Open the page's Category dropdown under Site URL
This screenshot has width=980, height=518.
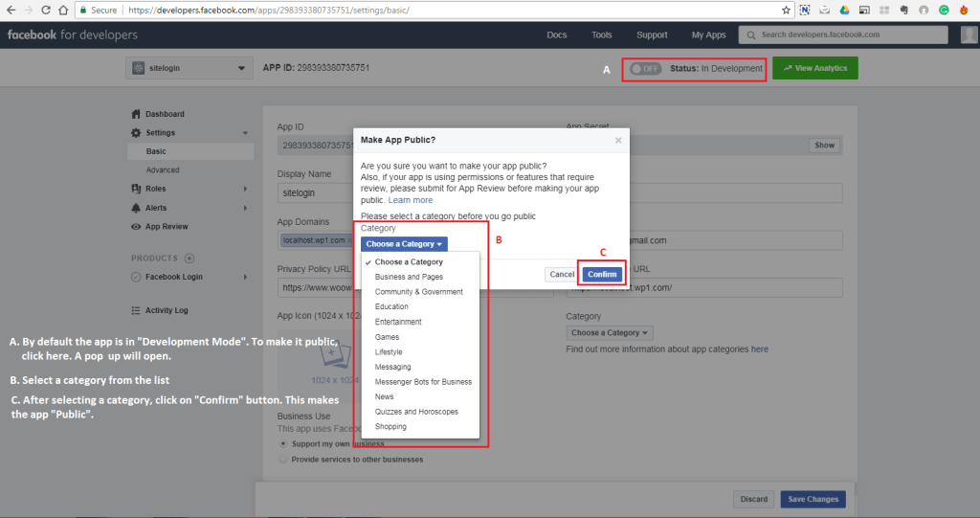coord(610,333)
